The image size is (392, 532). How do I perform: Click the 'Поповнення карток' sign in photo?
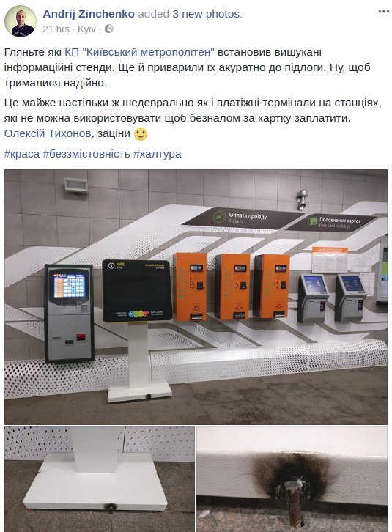331,223
